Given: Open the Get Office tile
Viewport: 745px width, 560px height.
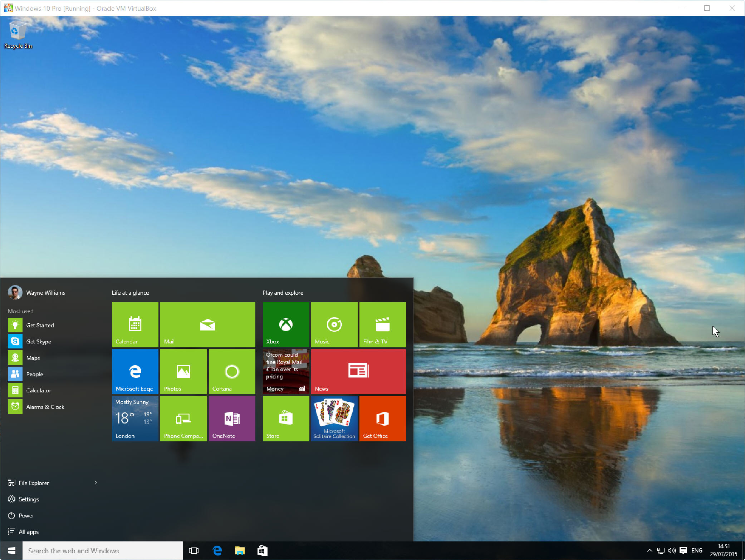Looking at the screenshot, I should tap(382, 418).
